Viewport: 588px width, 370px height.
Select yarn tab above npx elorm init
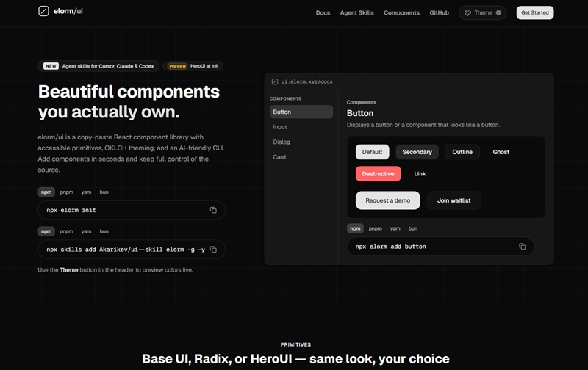click(x=86, y=192)
